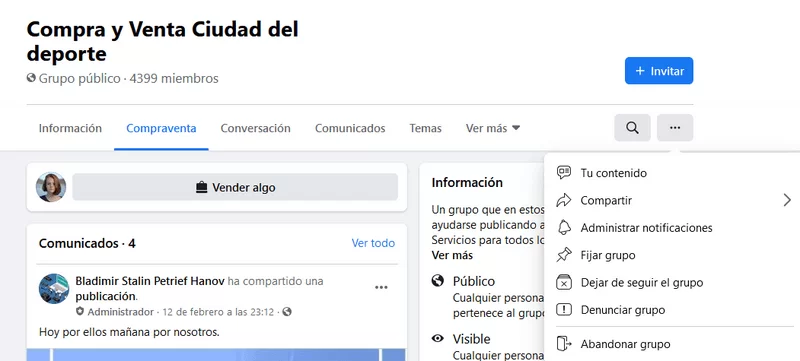The width and height of the screenshot is (800, 361).
Task: Open the Temas tab
Action: tap(426, 128)
